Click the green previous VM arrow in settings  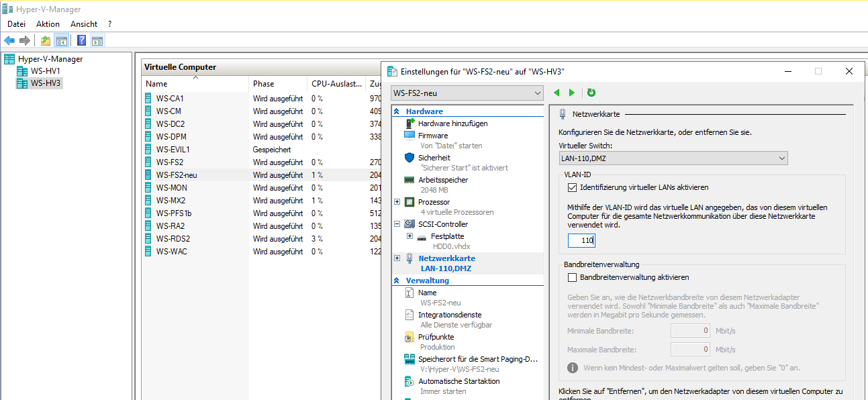coord(557,93)
